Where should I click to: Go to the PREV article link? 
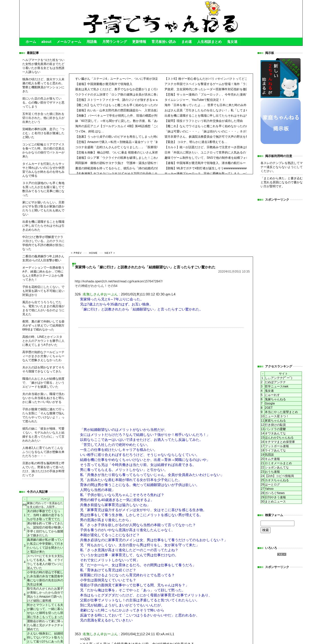point(76,253)
